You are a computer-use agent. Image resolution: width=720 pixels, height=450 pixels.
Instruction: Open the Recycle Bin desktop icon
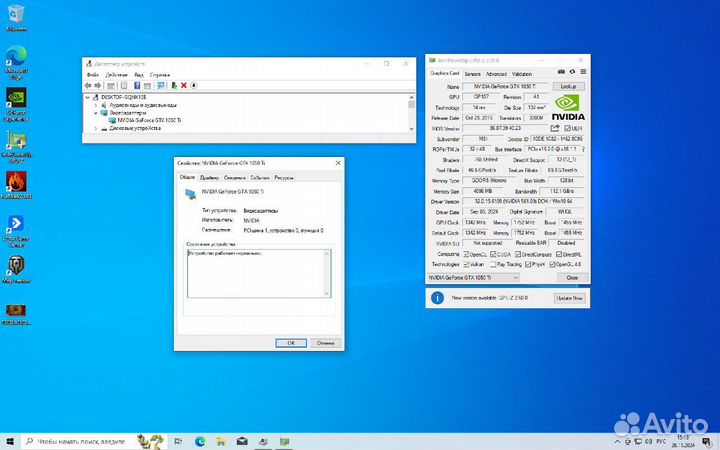coord(16,15)
